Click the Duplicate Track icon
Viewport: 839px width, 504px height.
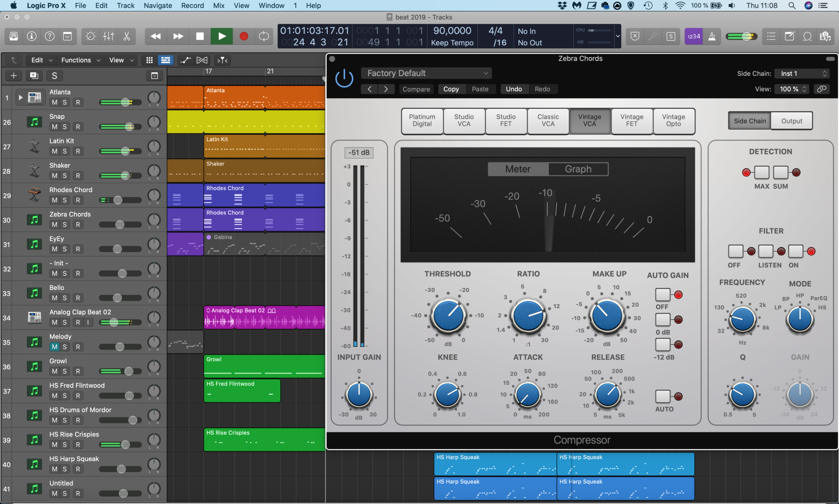coord(34,76)
